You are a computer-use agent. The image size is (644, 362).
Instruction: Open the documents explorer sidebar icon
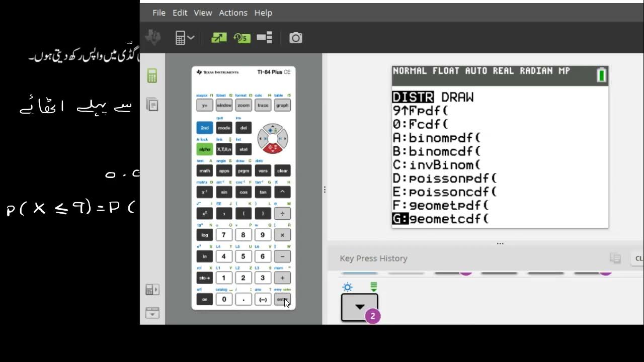click(x=152, y=104)
